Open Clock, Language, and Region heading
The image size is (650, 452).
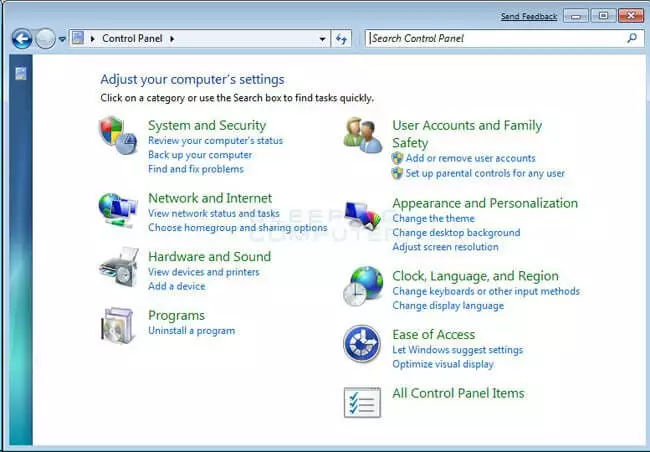point(475,276)
